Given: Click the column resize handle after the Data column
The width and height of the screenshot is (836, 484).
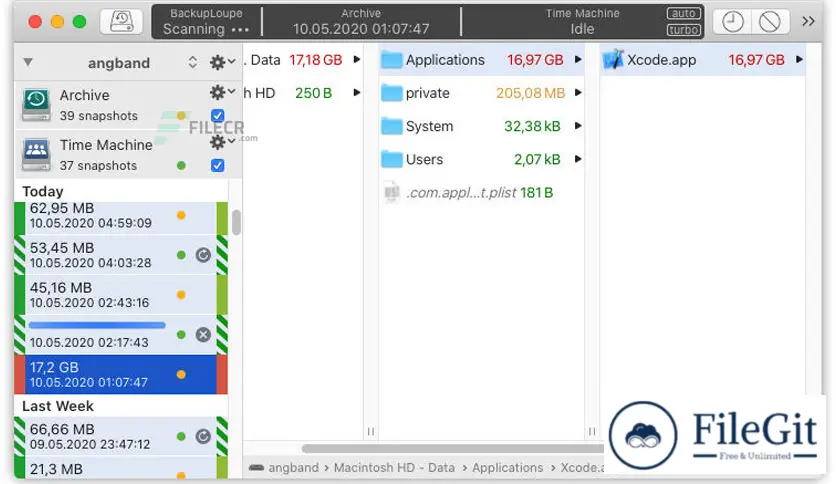Looking at the screenshot, I should (371, 431).
